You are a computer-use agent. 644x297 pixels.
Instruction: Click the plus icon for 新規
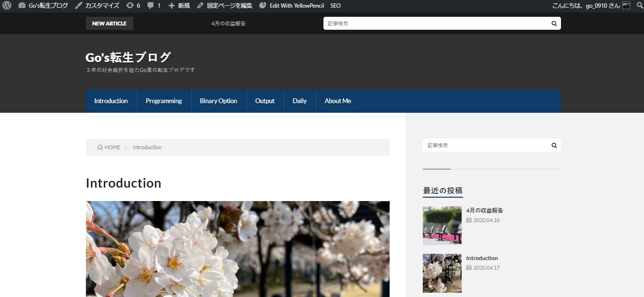click(171, 6)
